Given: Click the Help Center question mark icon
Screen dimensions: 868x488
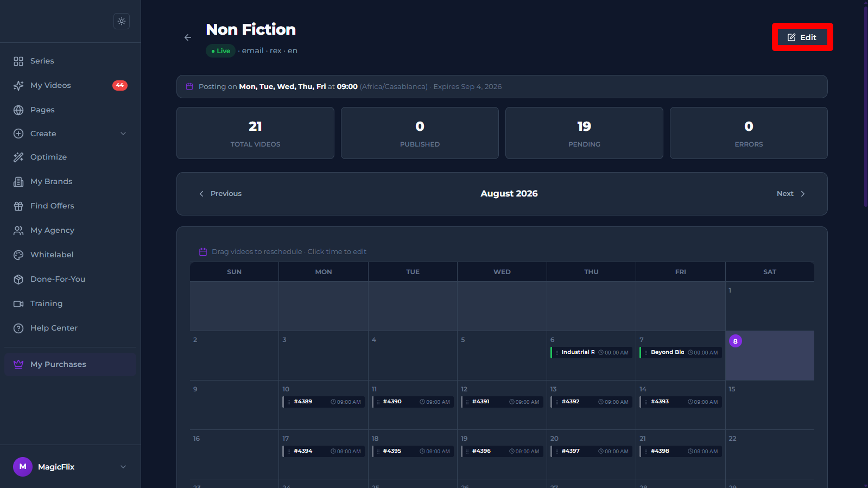Looking at the screenshot, I should click(18, 328).
